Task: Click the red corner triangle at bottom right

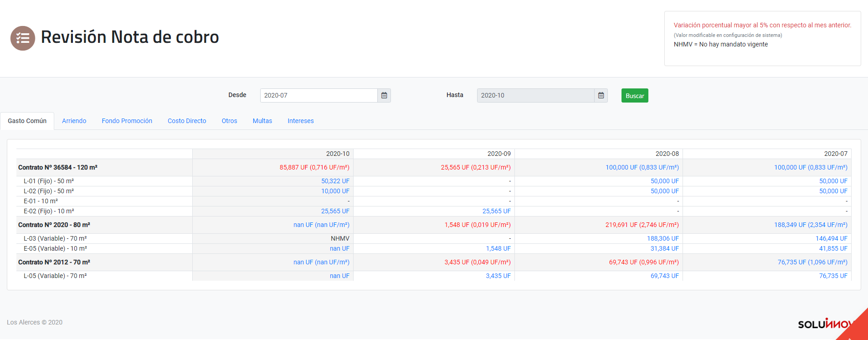Action: [x=857, y=330]
